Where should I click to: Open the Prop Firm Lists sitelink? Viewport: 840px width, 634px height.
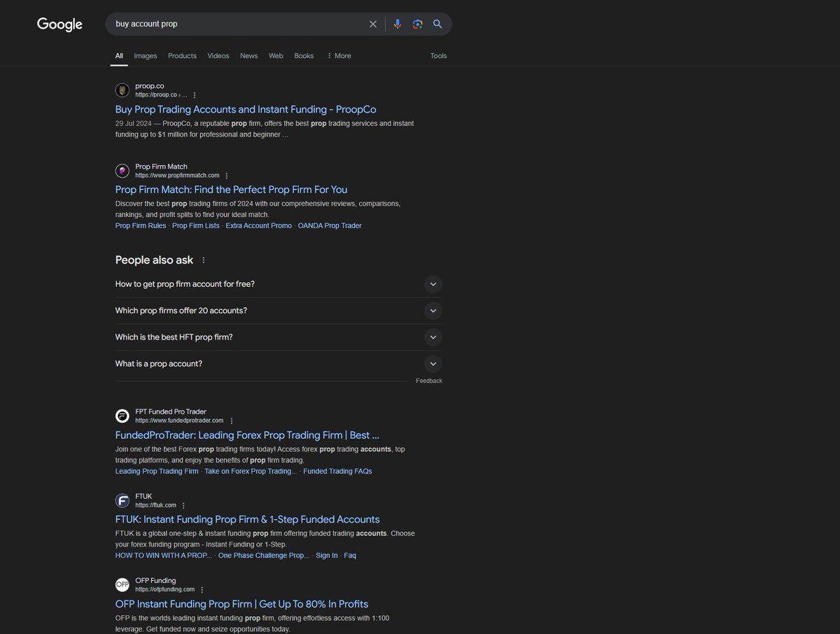[195, 226]
